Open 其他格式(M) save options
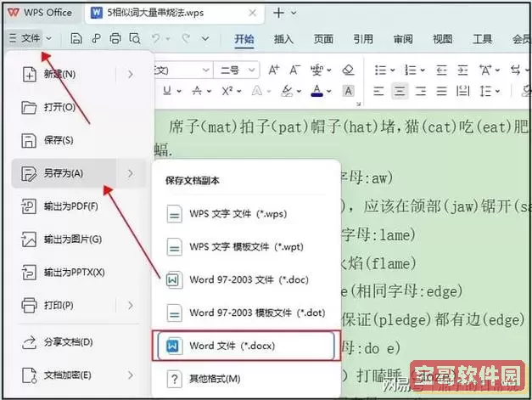This screenshot has width=532, height=400. coord(246,379)
